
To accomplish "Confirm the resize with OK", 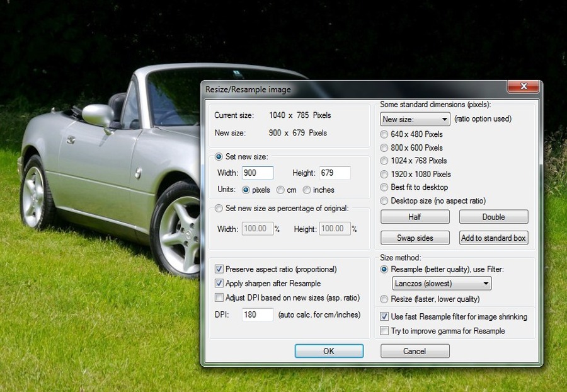I will coord(329,351).
